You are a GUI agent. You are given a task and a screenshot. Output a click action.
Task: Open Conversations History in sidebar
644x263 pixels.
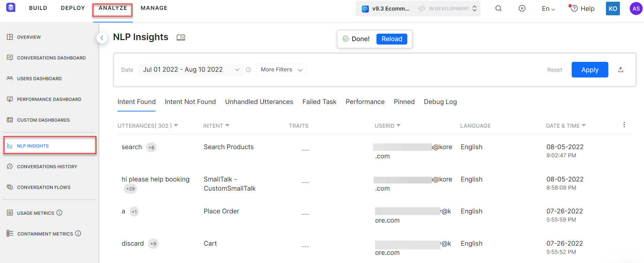[47, 166]
